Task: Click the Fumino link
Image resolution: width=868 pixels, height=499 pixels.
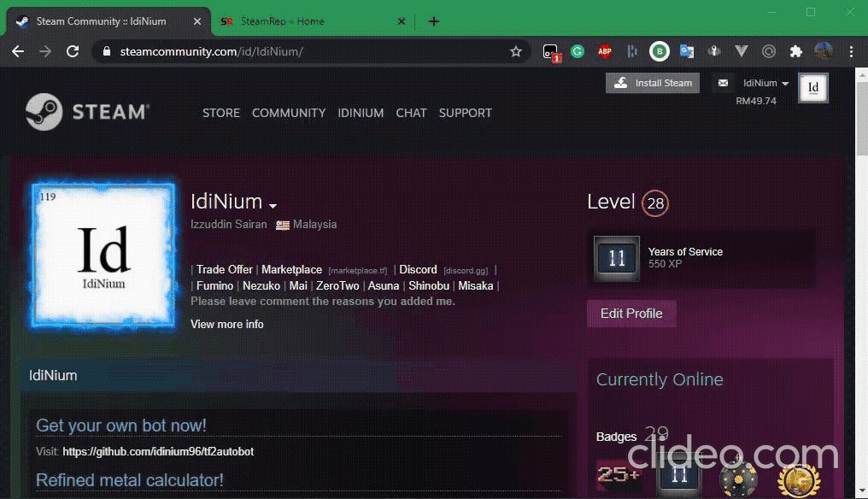Action: (x=214, y=285)
